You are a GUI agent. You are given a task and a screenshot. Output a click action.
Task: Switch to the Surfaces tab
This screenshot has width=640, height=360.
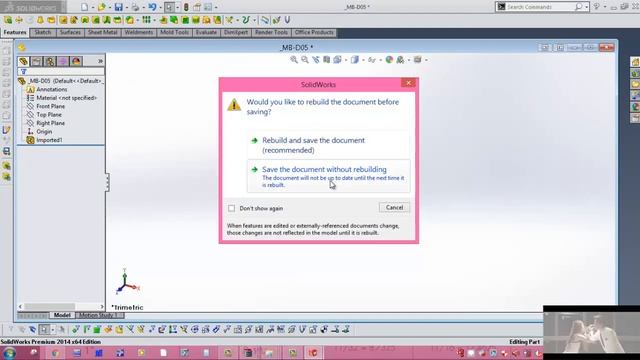coord(70,32)
